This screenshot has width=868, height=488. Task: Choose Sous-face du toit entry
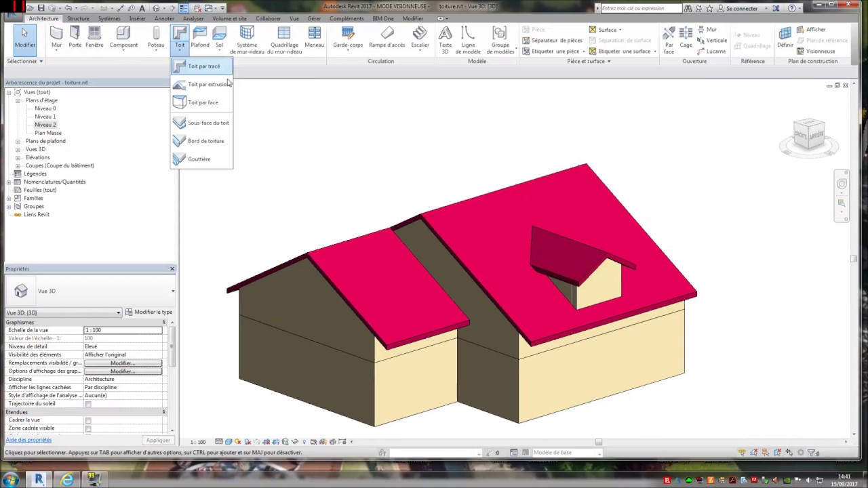(202, 123)
